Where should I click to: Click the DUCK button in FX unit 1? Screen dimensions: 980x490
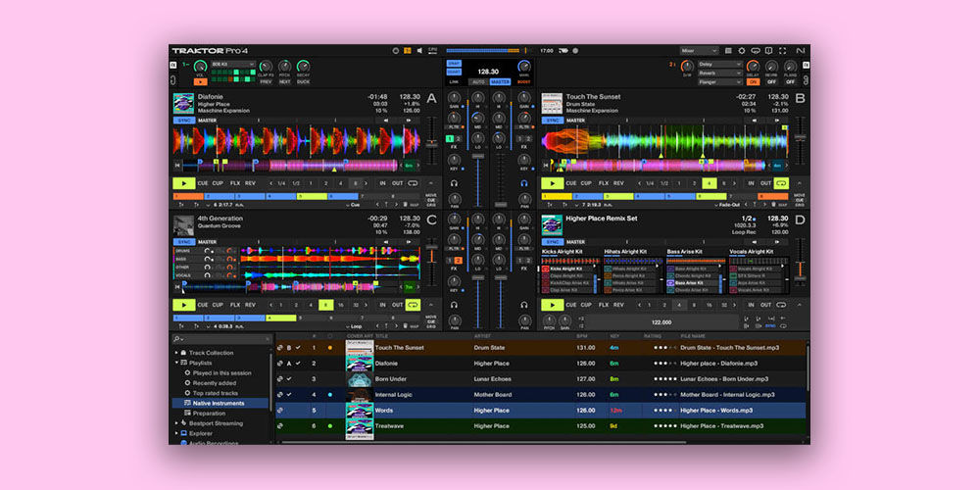pos(303,82)
